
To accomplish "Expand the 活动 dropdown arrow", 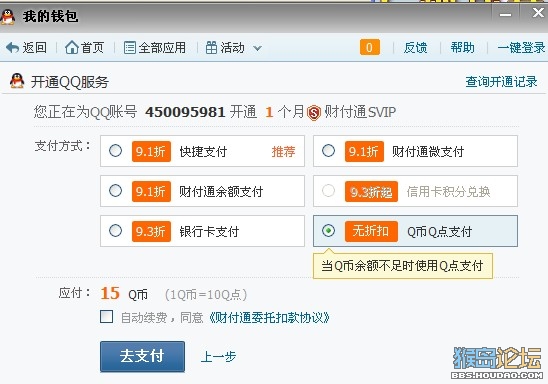I will 257,48.
